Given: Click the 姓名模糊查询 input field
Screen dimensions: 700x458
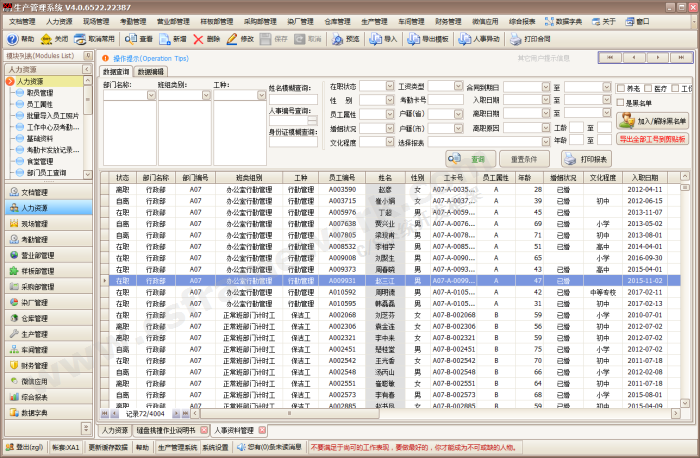Looking at the screenshot, I should (x=294, y=101).
